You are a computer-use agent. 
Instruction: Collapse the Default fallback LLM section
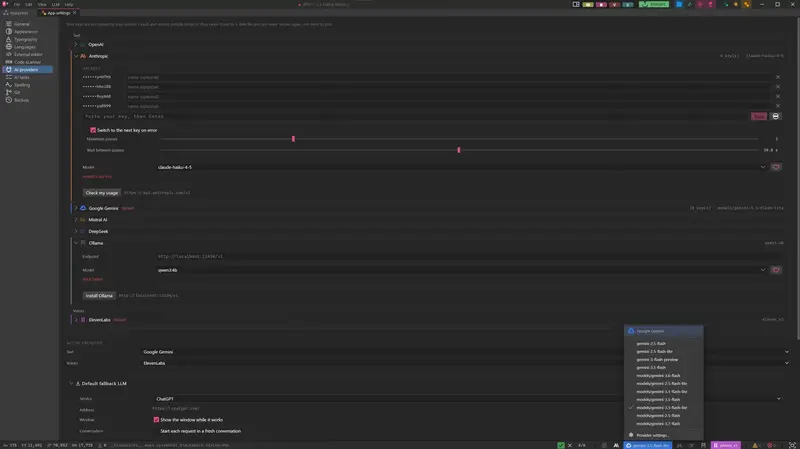(71, 384)
